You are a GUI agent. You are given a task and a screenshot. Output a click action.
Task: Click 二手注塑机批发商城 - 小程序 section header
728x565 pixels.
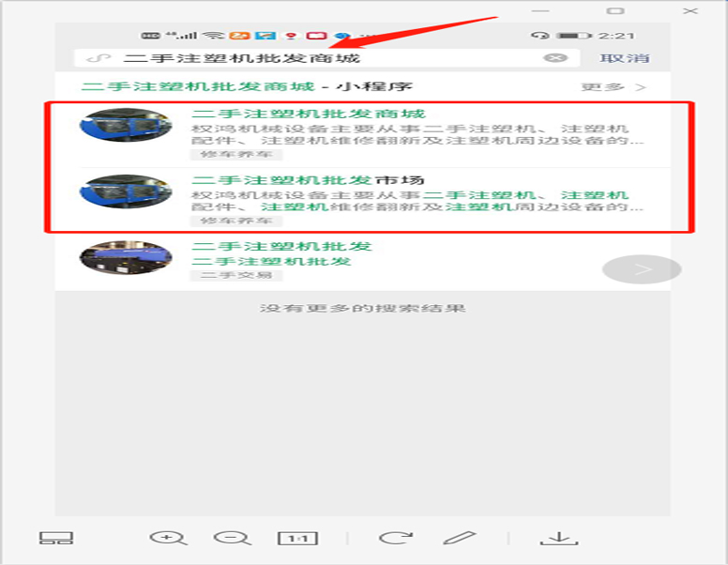247,86
